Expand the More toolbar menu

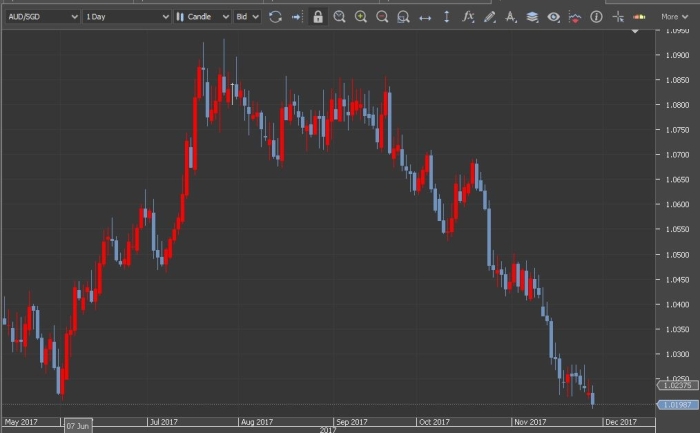click(x=674, y=17)
